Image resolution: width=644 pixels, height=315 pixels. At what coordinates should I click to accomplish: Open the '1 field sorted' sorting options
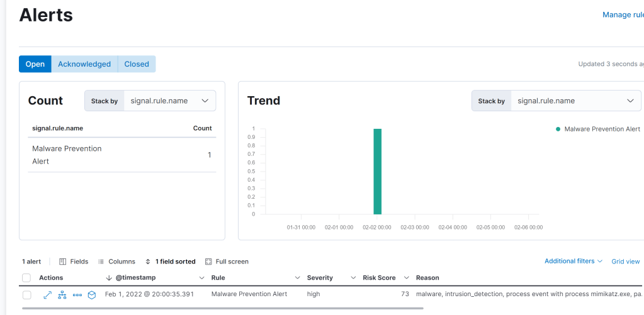[170, 262]
